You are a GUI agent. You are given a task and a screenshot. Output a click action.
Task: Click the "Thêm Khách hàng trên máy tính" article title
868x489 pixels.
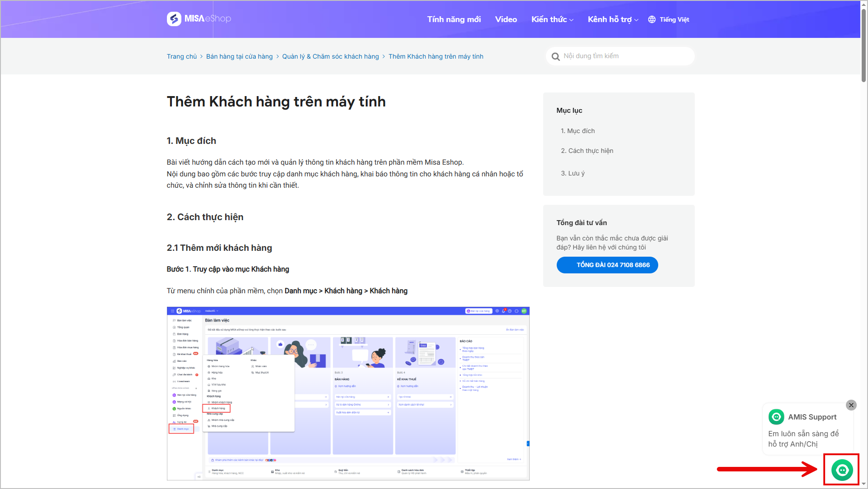pyautogui.click(x=276, y=101)
